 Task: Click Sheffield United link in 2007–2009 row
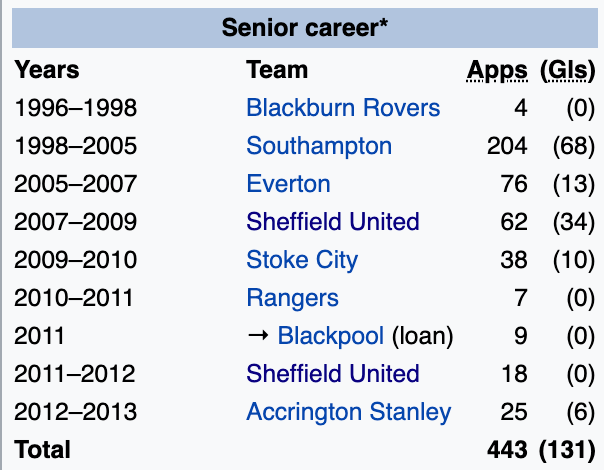[333, 222]
